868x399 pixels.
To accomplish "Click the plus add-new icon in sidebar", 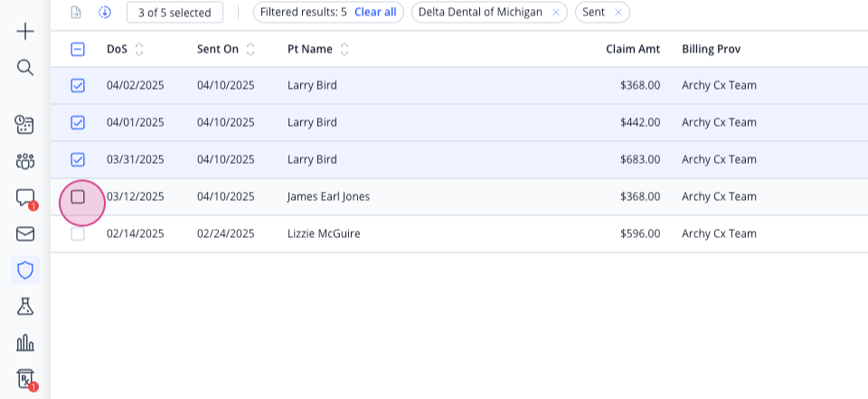I will click(25, 32).
